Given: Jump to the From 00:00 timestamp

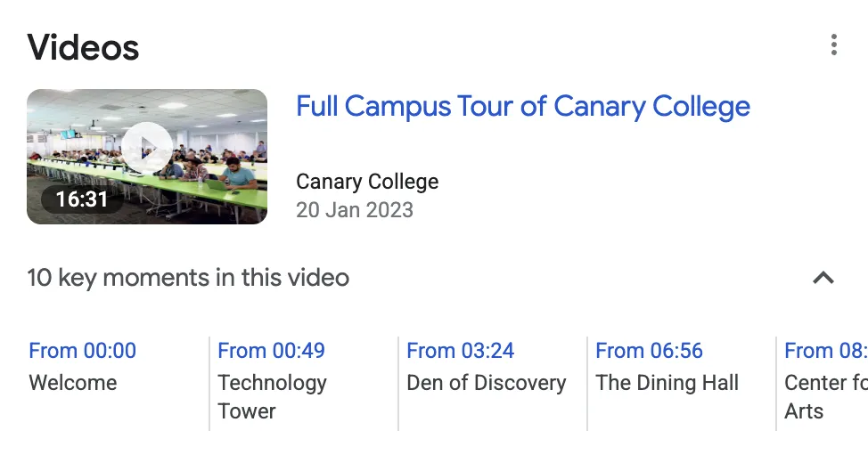Looking at the screenshot, I should 83,351.
